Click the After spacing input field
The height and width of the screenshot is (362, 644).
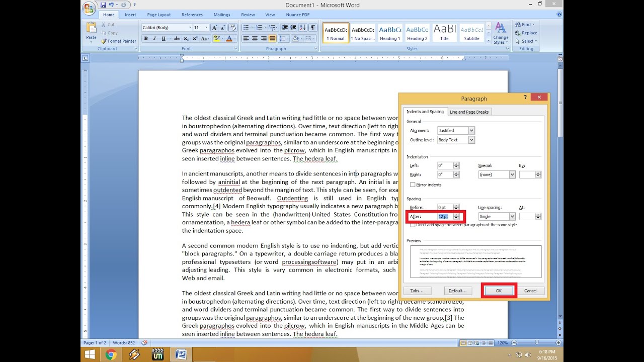[445, 216]
